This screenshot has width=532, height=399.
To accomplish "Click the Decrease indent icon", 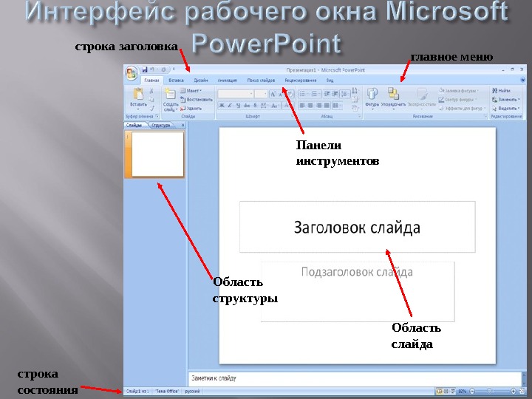I will (327, 94).
